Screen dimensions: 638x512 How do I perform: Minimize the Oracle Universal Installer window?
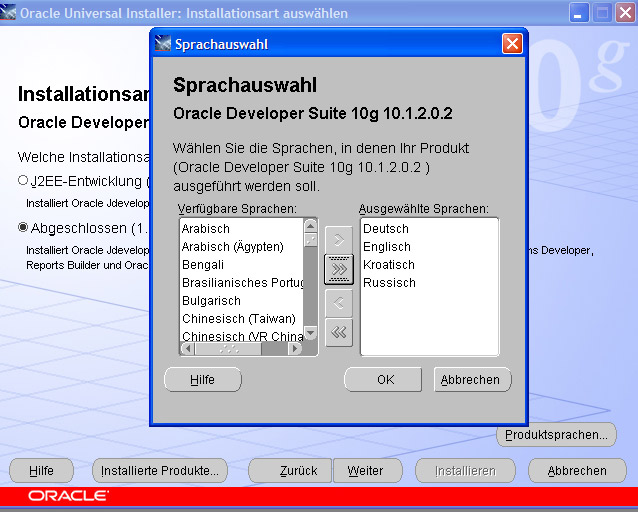(579, 13)
